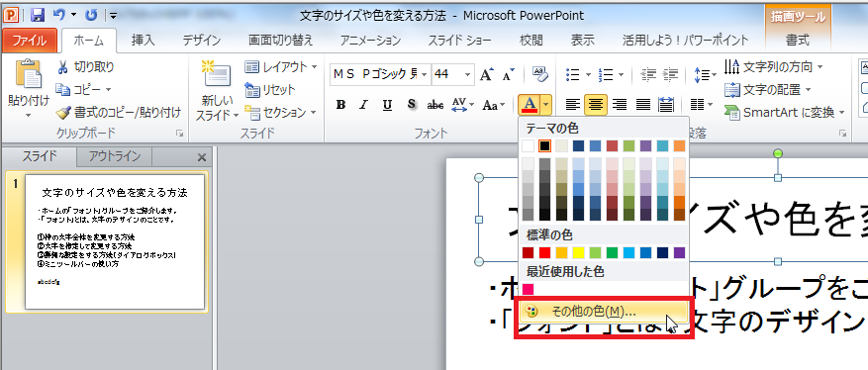
Task: Click リセット reset button
Action: pos(270,89)
